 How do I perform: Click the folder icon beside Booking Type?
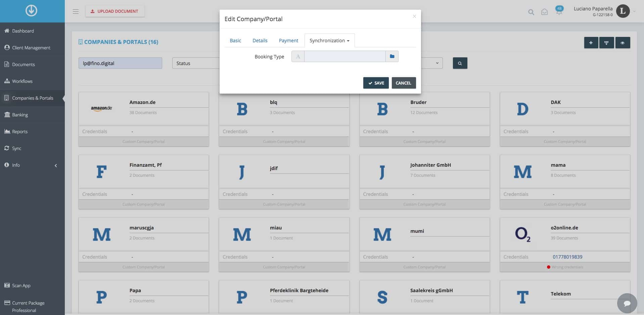click(x=392, y=56)
